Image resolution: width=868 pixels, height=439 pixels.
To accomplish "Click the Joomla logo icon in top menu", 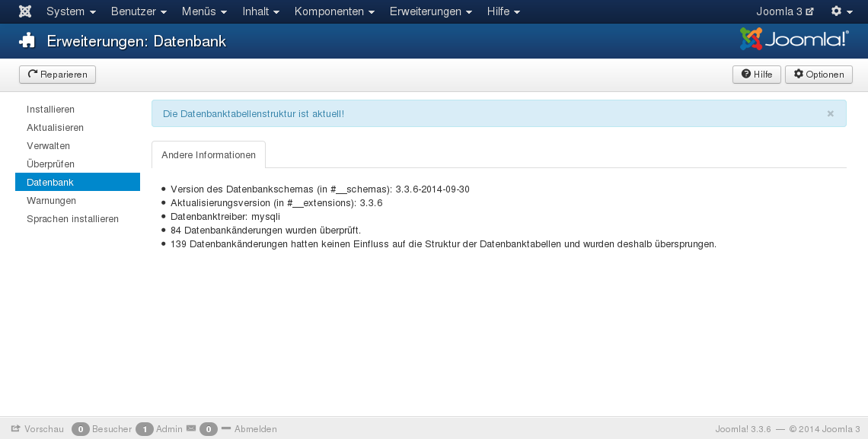I will (x=25, y=11).
